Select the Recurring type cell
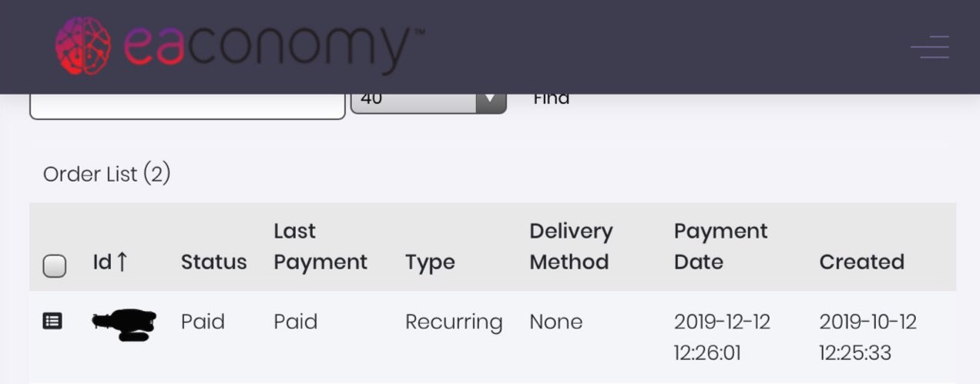 coord(454,322)
